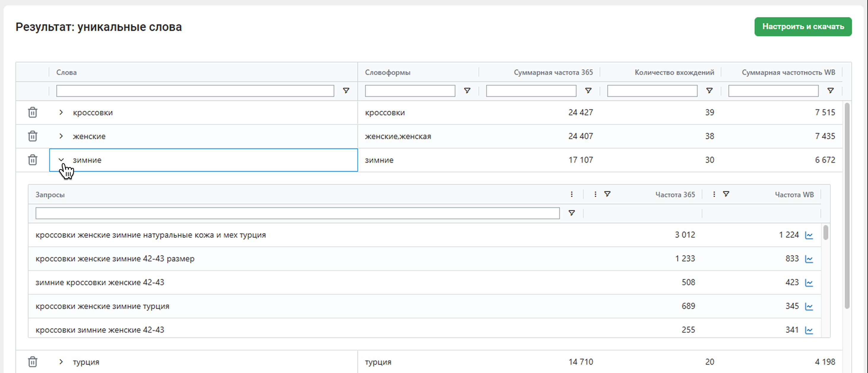Open the three-dot menu of Запросы column
This screenshot has height=373, width=868.
(x=571, y=194)
